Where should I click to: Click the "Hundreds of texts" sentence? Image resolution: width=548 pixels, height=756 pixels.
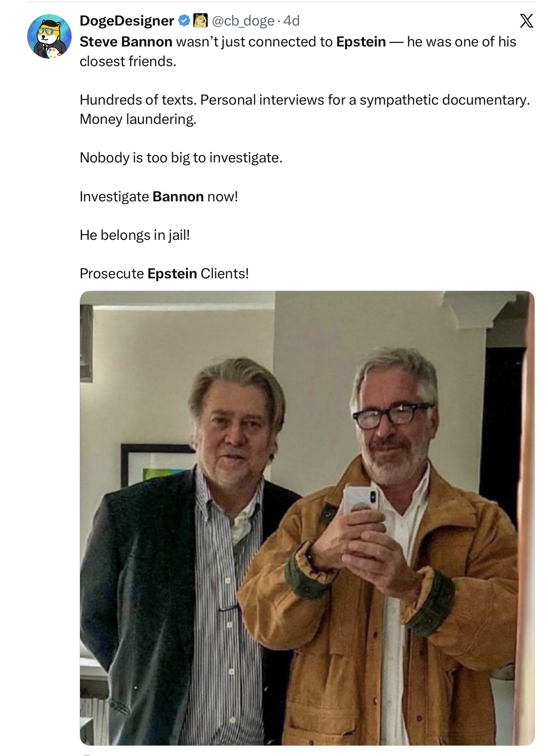tap(305, 100)
